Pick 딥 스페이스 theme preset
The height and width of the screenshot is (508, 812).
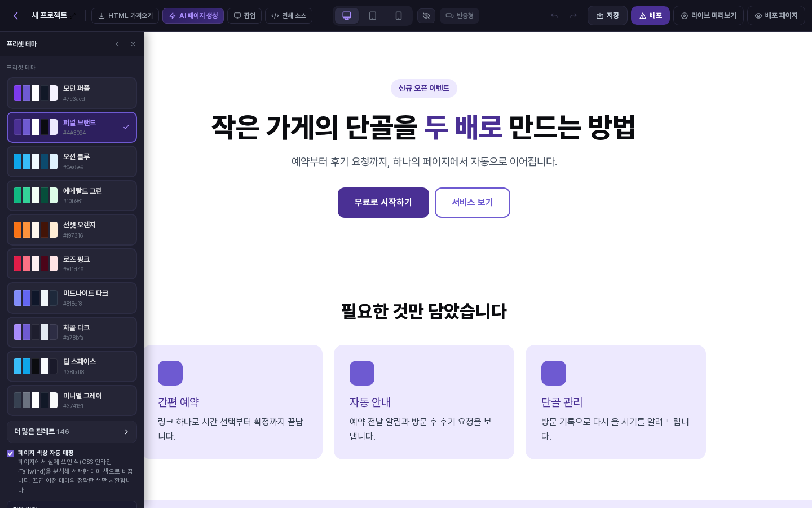tap(72, 366)
